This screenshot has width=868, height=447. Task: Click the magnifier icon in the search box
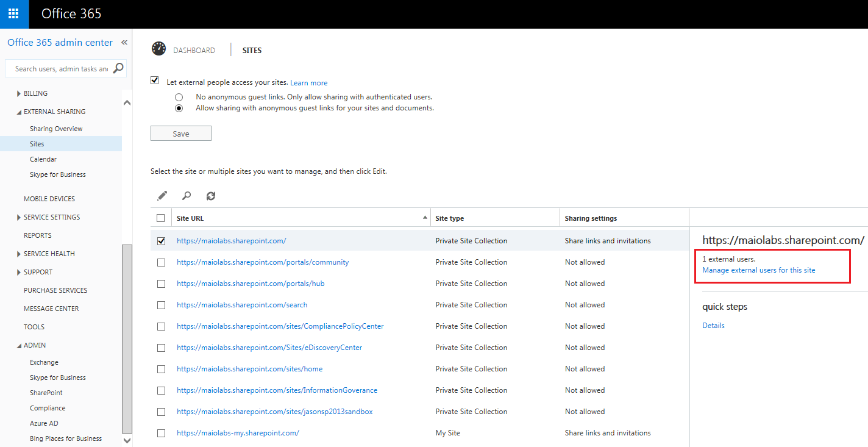(118, 68)
